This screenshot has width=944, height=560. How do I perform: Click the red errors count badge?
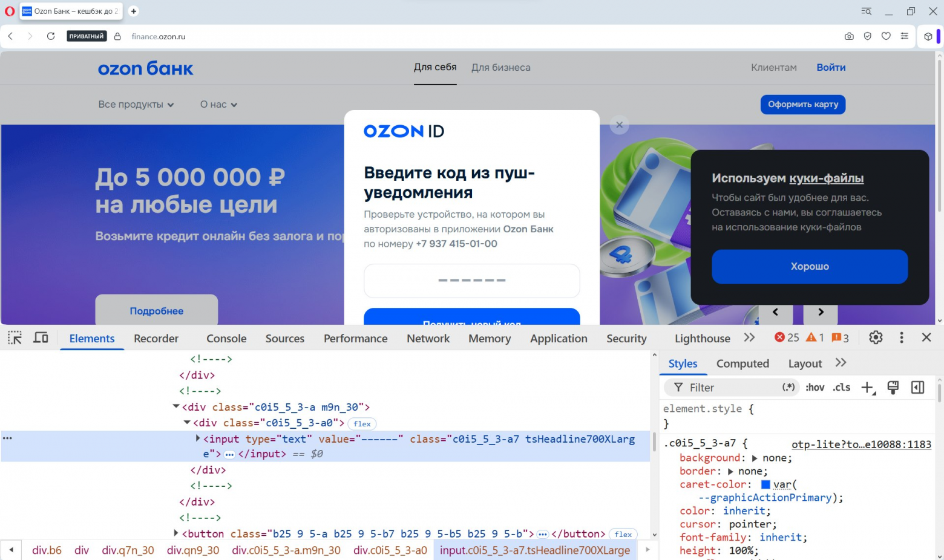pos(787,337)
